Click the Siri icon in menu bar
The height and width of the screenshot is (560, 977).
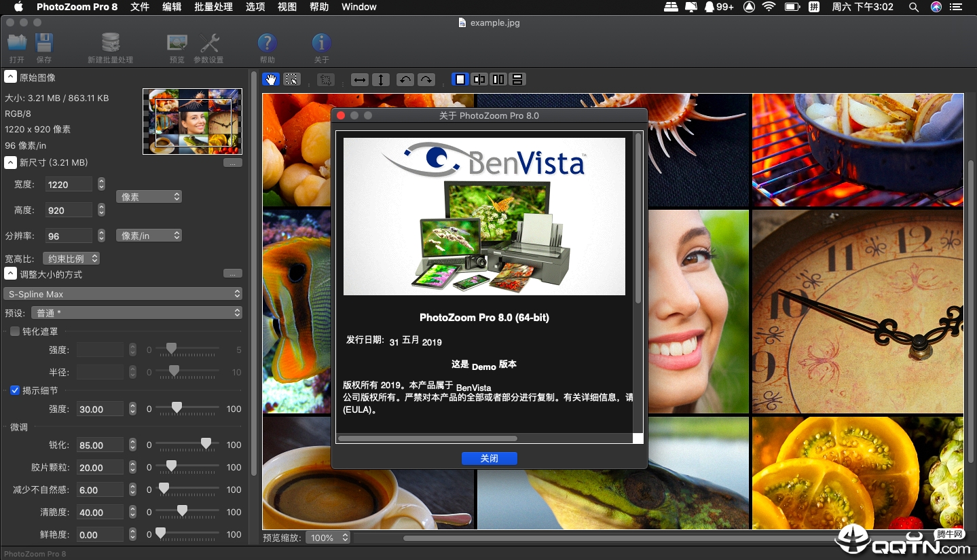coord(936,7)
